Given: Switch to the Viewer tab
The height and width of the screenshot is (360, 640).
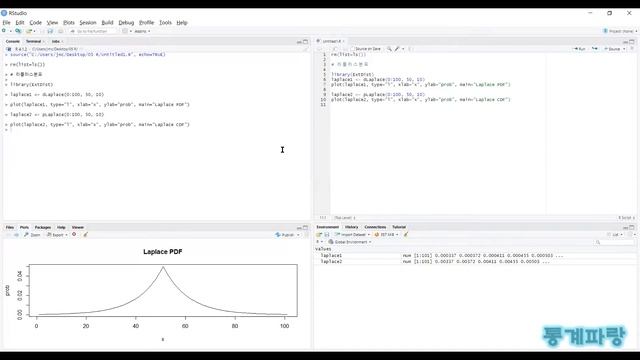Looking at the screenshot, I should [78, 227].
